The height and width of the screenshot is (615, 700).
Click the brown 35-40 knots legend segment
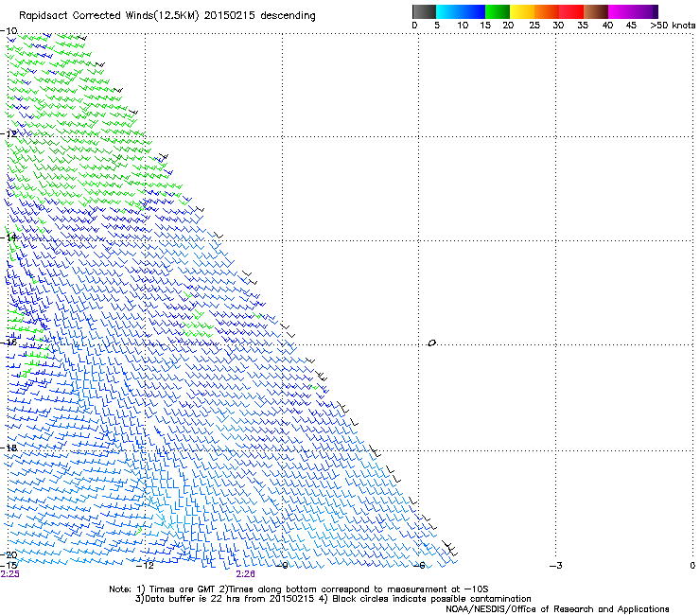[x=596, y=11]
